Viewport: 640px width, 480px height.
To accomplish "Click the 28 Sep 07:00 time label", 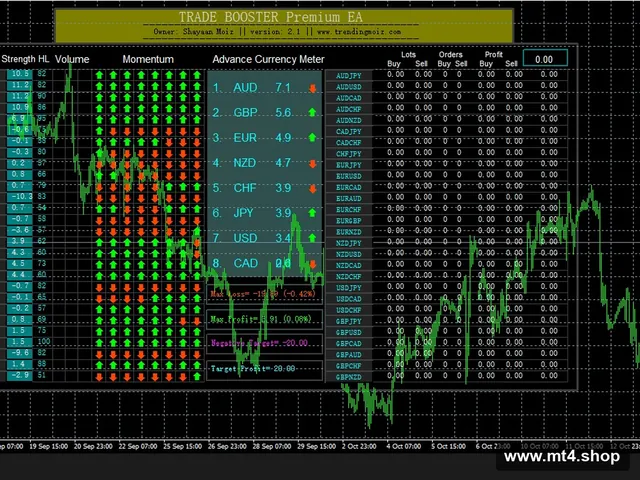I will click(x=271, y=446).
